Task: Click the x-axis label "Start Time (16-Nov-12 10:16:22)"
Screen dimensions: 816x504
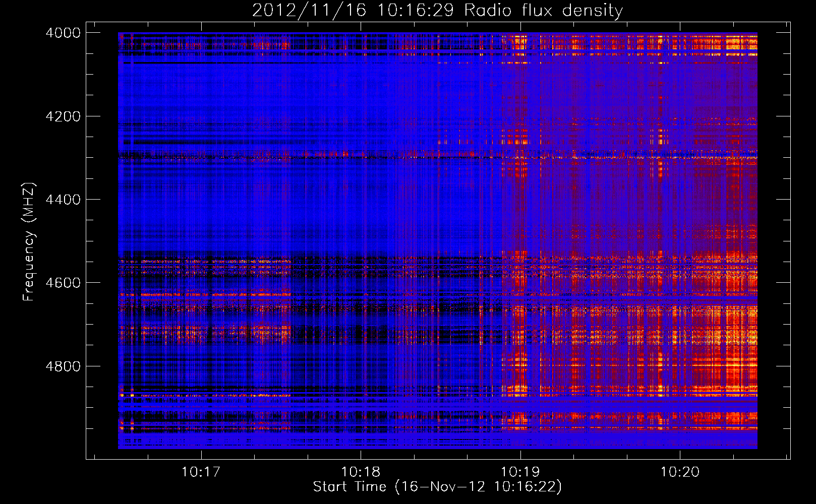Action: click(x=437, y=487)
